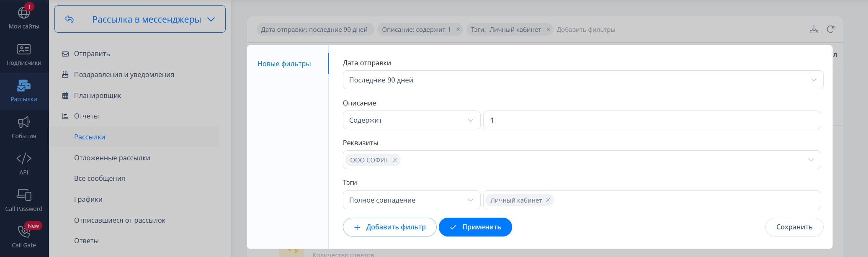
Task: Click back arrow in Рассылка в мессенджеры
Action: (x=70, y=19)
